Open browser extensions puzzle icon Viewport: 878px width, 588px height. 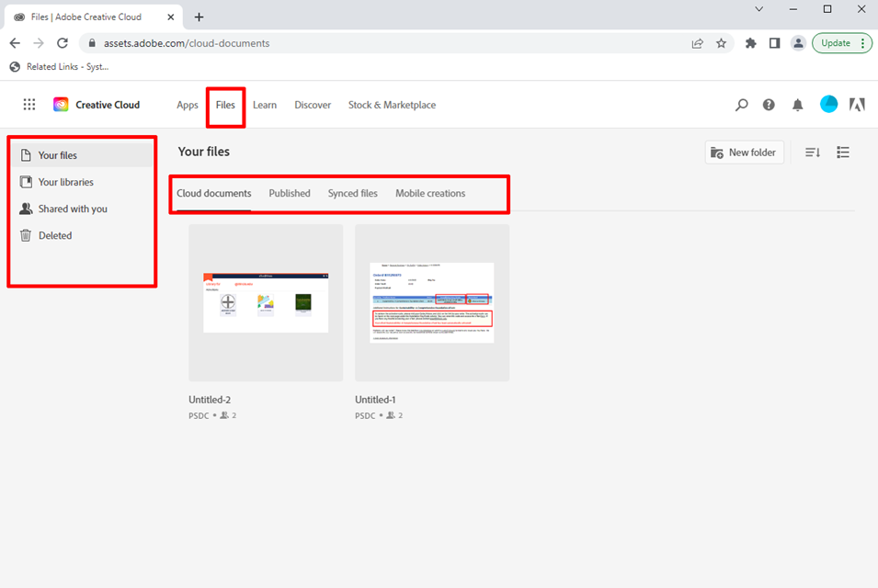click(750, 43)
